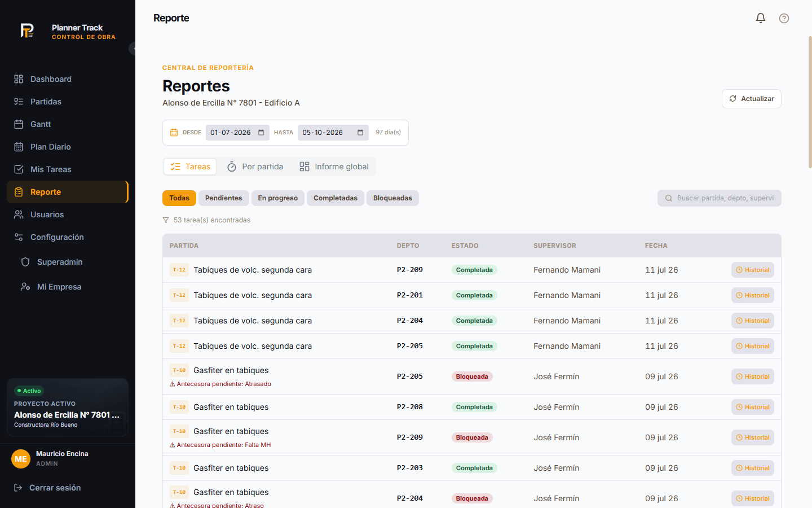Click the T-10 tag in Gasfiter row P2-208

(179, 407)
